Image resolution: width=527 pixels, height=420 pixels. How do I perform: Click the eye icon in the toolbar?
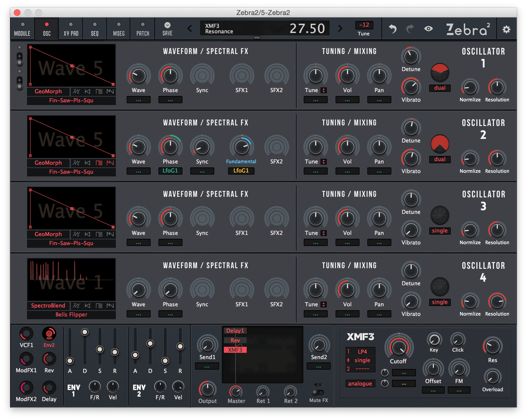(x=429, y=29)
